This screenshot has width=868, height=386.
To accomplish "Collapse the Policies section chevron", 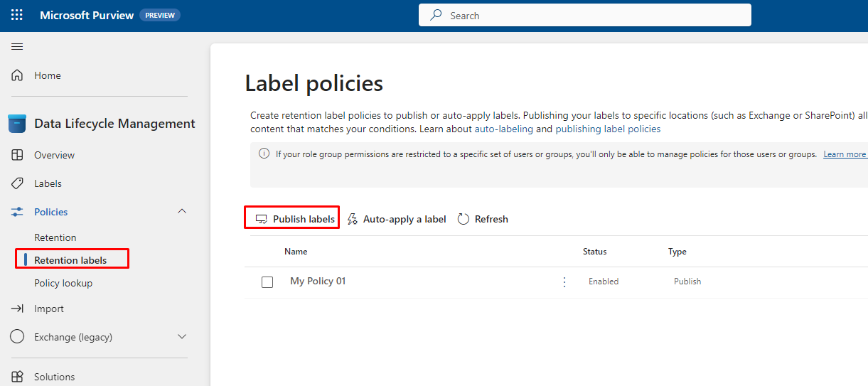I will 182,212.
